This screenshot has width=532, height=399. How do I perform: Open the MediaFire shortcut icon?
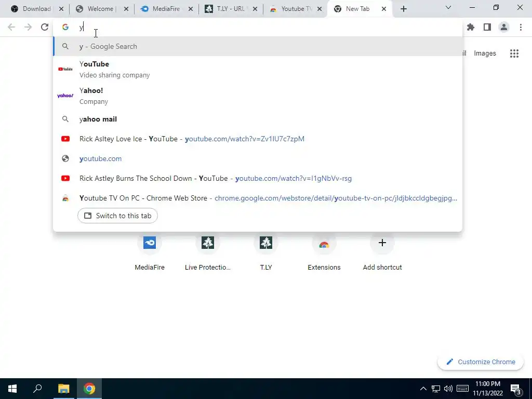(x=150, y=243)
